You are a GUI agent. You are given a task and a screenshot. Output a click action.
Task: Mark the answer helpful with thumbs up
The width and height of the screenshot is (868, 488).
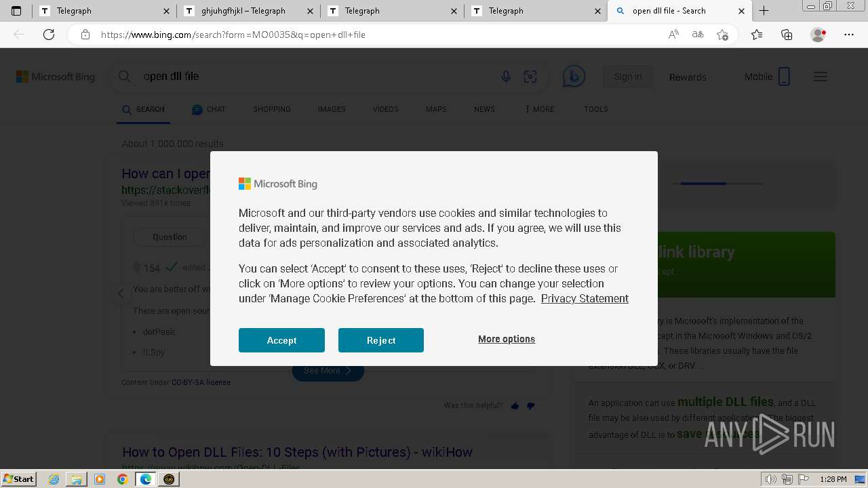coord(515,406)
